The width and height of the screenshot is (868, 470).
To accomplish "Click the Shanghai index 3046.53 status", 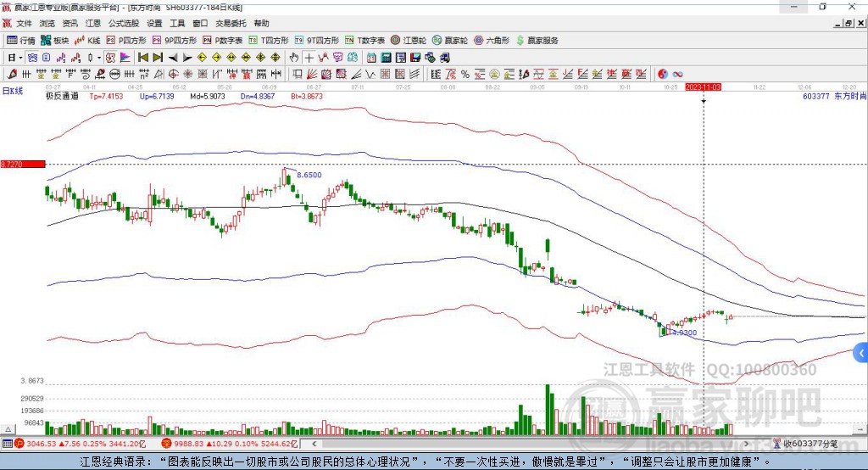I will click(80, 444).
